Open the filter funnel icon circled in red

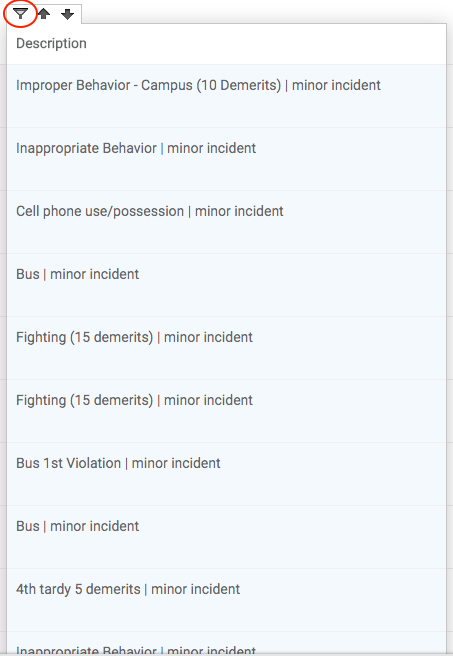tap(20, 14)
